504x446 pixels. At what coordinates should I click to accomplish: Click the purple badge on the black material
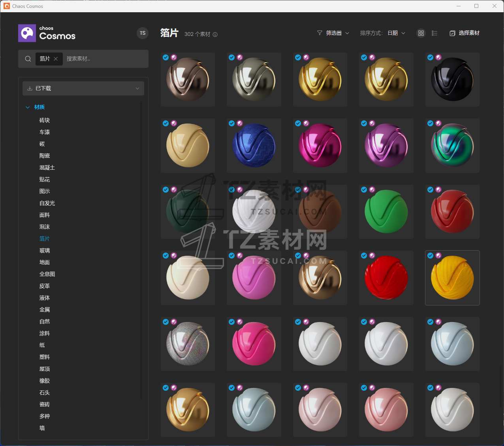pos(438,57)
